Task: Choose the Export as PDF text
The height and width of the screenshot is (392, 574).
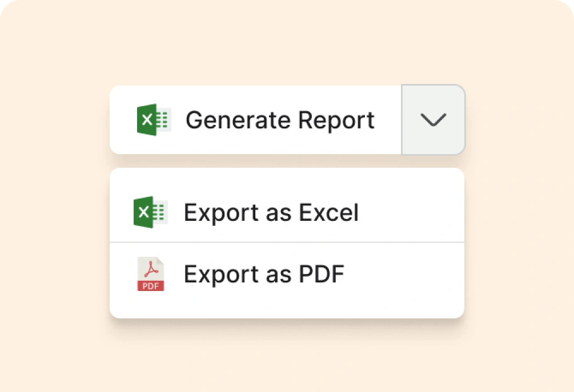Action: tap(264, 274)
